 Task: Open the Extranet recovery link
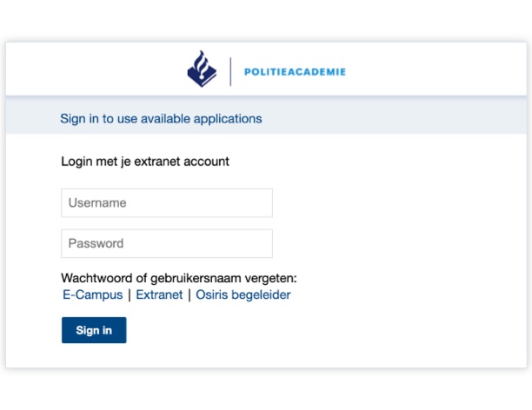[159, 295]
